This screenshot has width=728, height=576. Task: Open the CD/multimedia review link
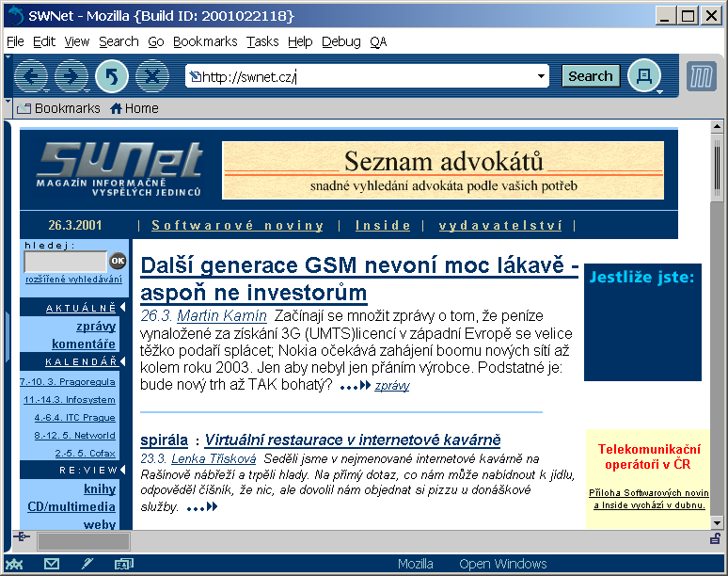coord(71,506)
